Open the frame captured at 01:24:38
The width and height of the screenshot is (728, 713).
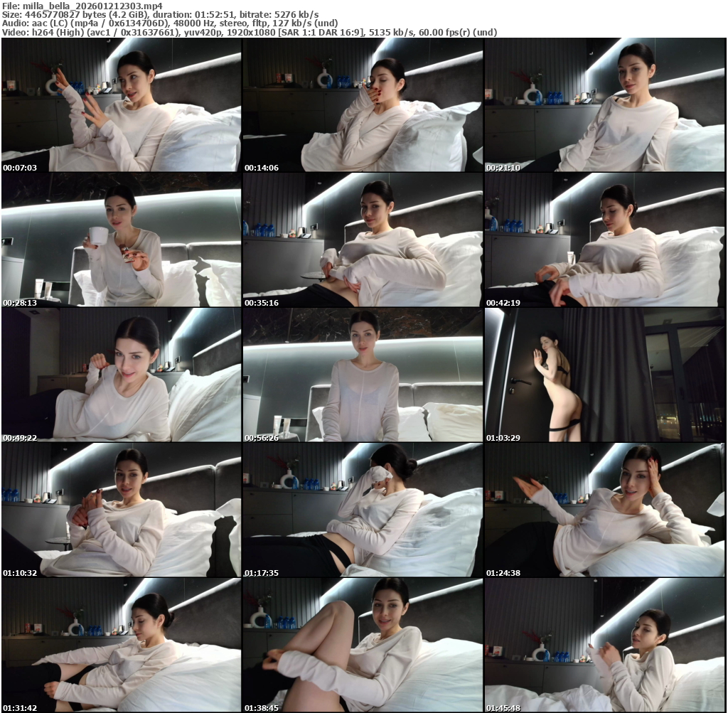(605, 510)
